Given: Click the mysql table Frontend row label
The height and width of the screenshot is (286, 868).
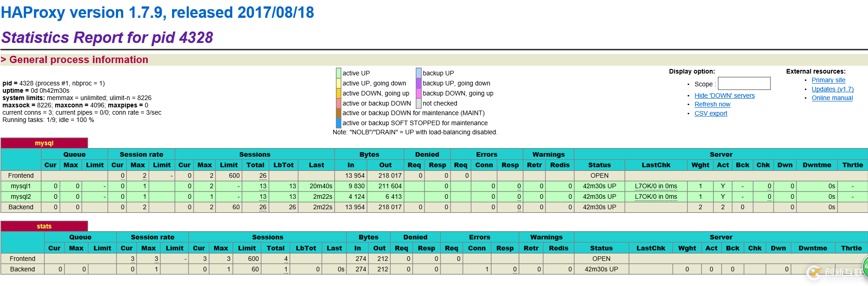Looking at the screenshot, I should (21, 175).
